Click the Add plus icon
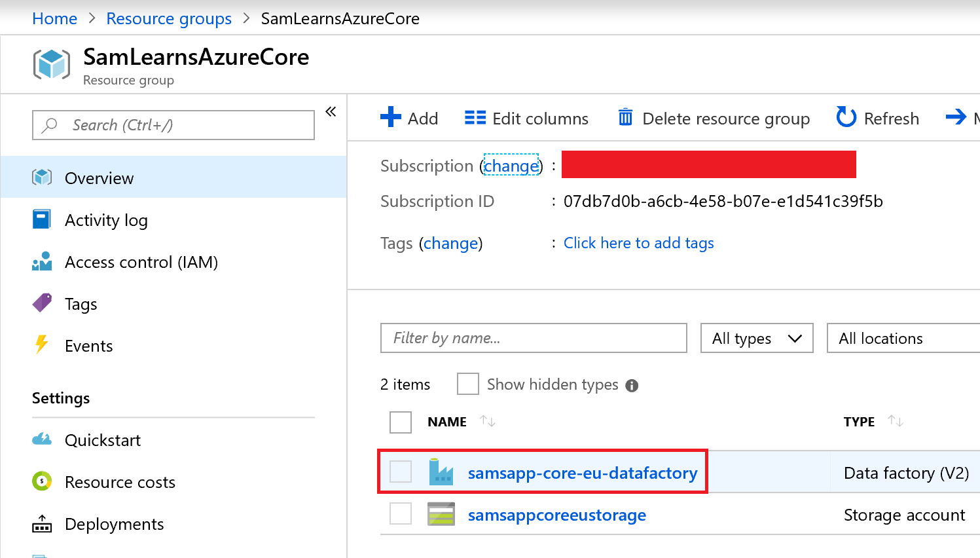Viewport: 980px width, 558px height. tap(390, 117)
